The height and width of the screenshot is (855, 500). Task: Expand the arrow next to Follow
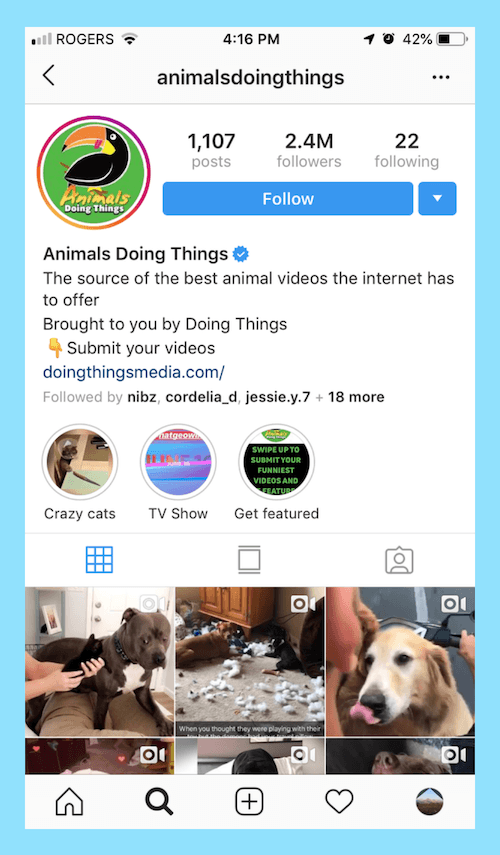point(437,198)
